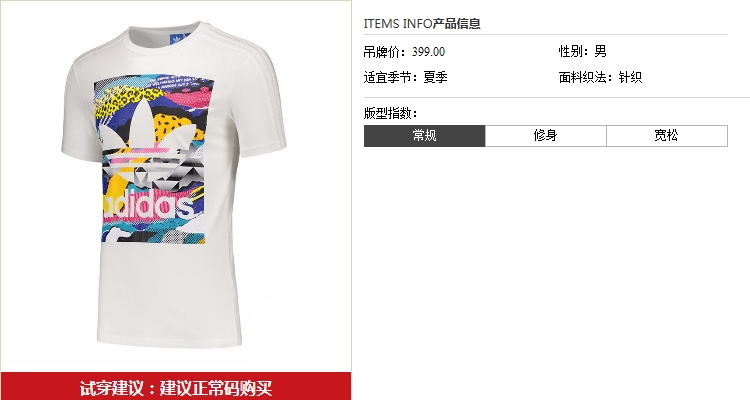Viewport: 750px width, 400px height.
Task: Click the 面料织法：针织 fabric field
Action: (600, 77)
